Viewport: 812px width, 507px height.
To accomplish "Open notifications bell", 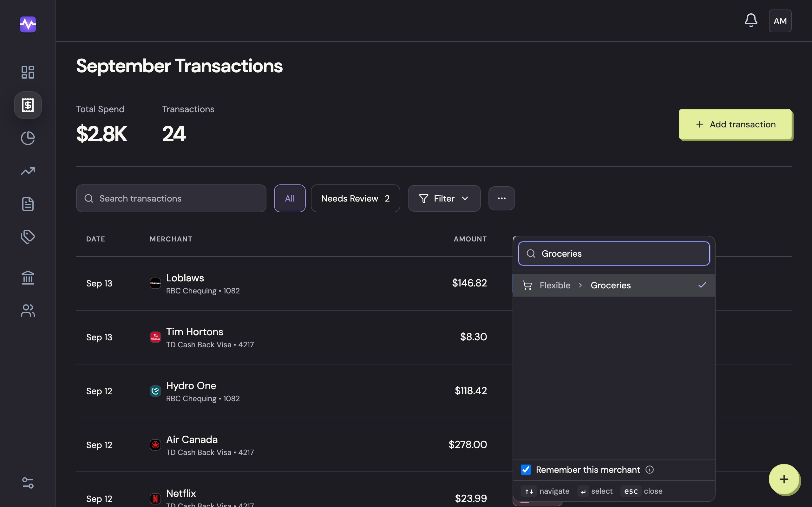I will [x=751, y=21].
